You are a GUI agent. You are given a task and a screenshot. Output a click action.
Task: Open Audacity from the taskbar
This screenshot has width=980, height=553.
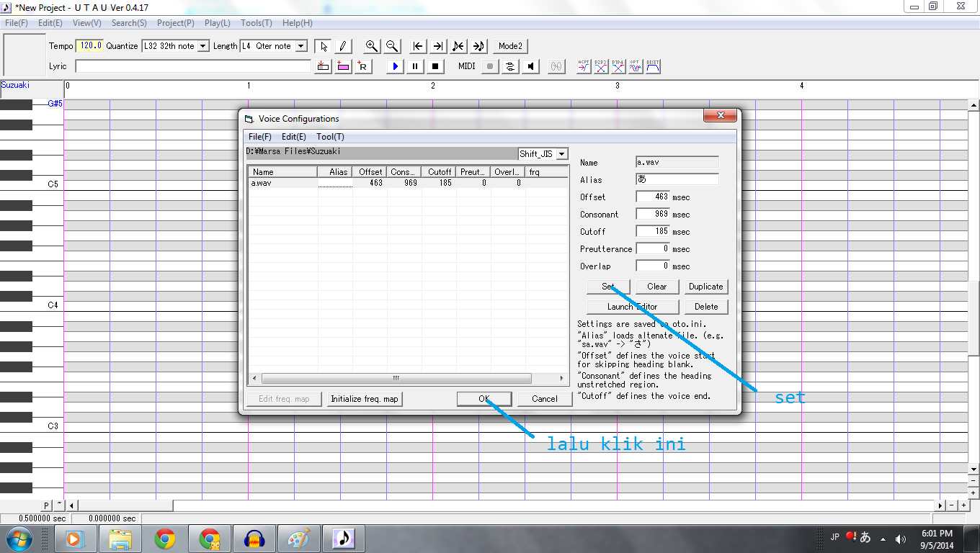click(x=254, y=537)
